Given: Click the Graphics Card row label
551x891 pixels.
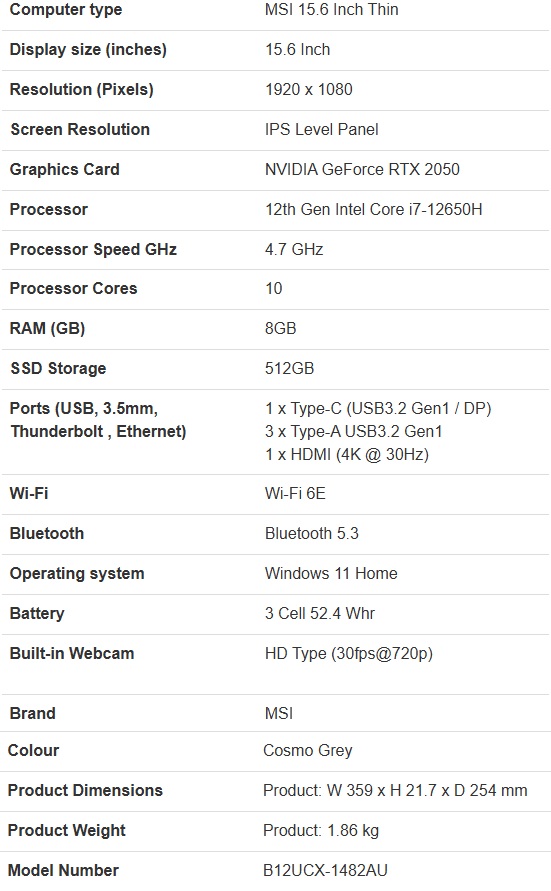Looking at the screenshot, I should click(65, 169).
